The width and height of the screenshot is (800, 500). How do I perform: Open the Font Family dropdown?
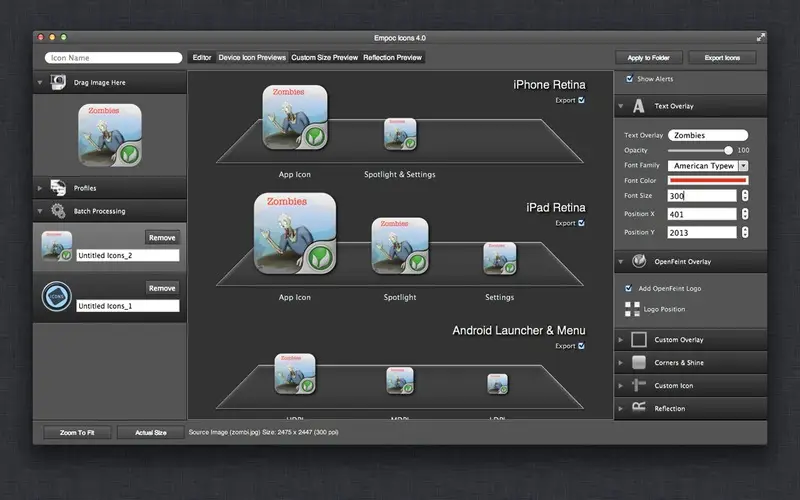(x=708, y=165)
